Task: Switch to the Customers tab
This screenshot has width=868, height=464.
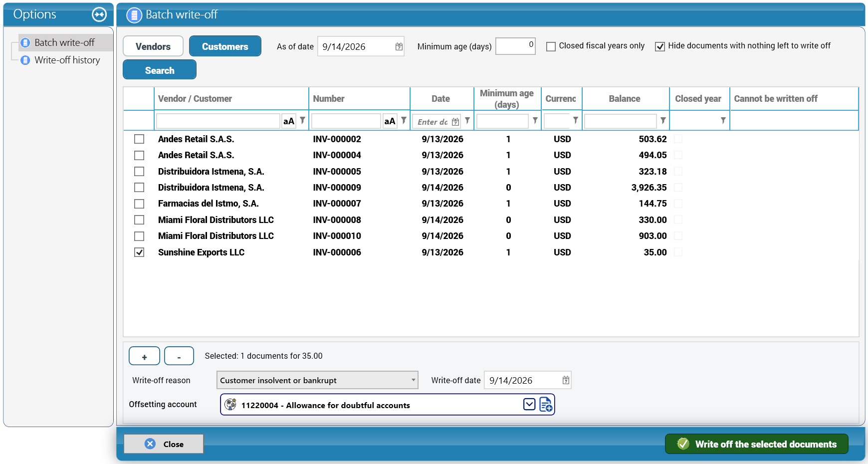Action: [225, 46]
